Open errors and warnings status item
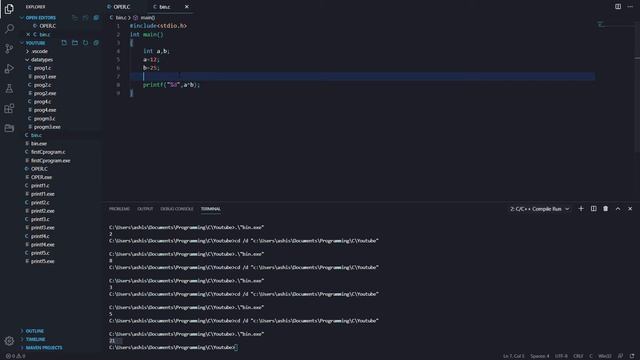This screenshot has height=360, width=640. click(x=16, y=356)
